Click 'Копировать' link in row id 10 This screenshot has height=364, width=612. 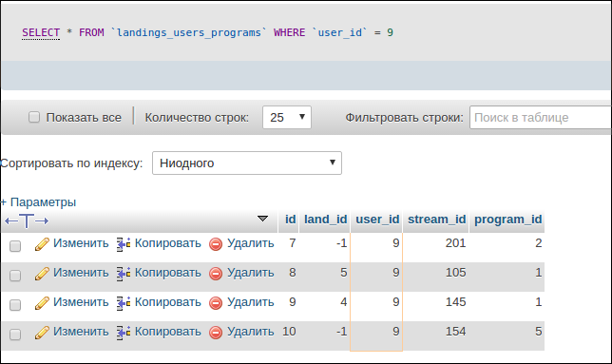[168, 332]
